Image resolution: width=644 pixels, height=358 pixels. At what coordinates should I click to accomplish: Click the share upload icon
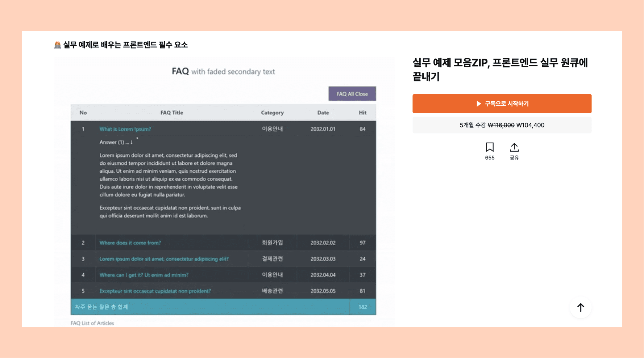[514, 147]
